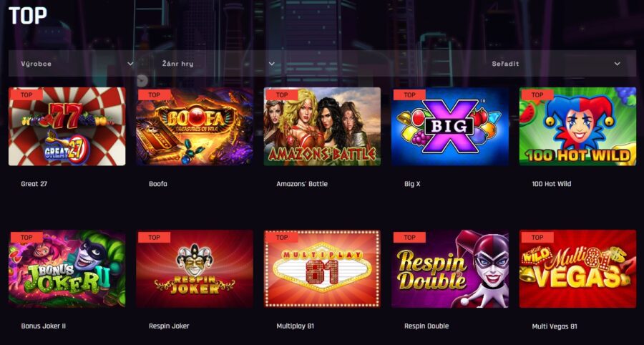Open the Multiplay 81 game tile
Screen dimensions: 644x345
tap(323, 268)
